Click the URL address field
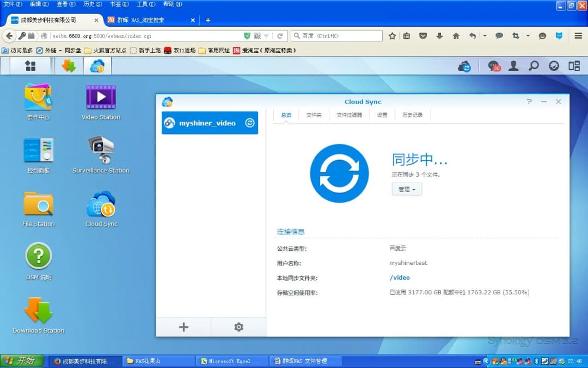The width and height of the screenshot is (588, 368). (146, 36)
